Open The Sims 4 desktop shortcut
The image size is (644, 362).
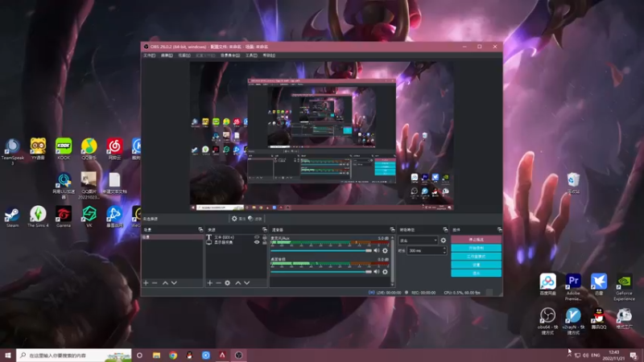click(38, 216)
